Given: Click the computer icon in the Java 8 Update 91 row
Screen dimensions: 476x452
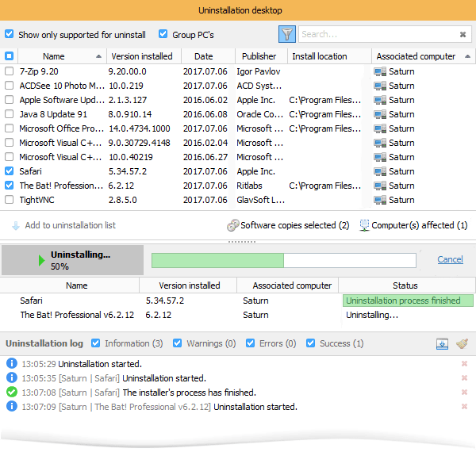Looking at the screenshot, I should point(380,114).
